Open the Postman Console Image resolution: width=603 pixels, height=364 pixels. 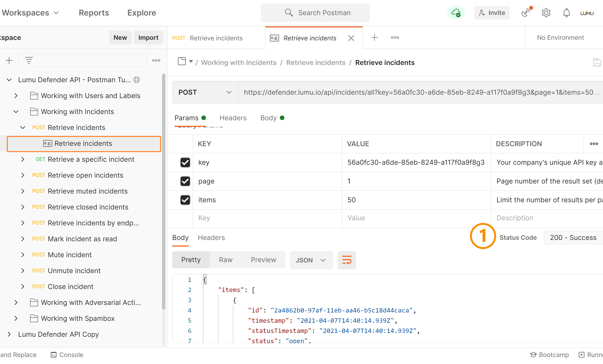(66, 355)
